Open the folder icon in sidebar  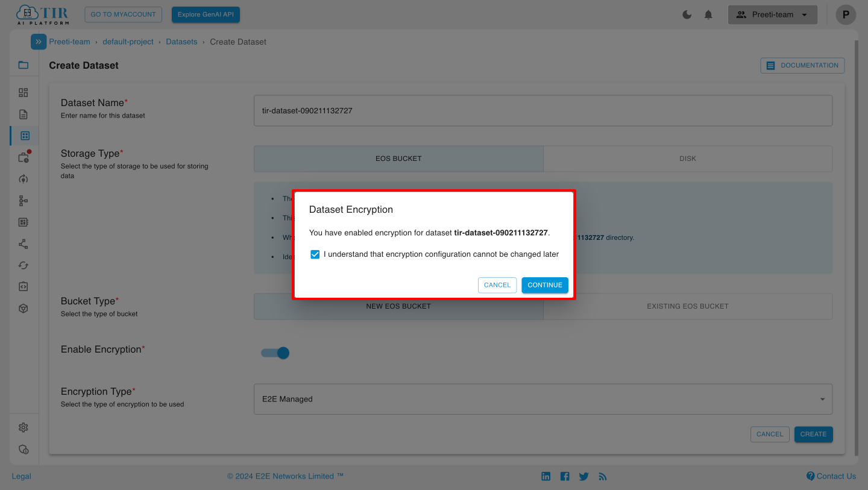(24, 65)
